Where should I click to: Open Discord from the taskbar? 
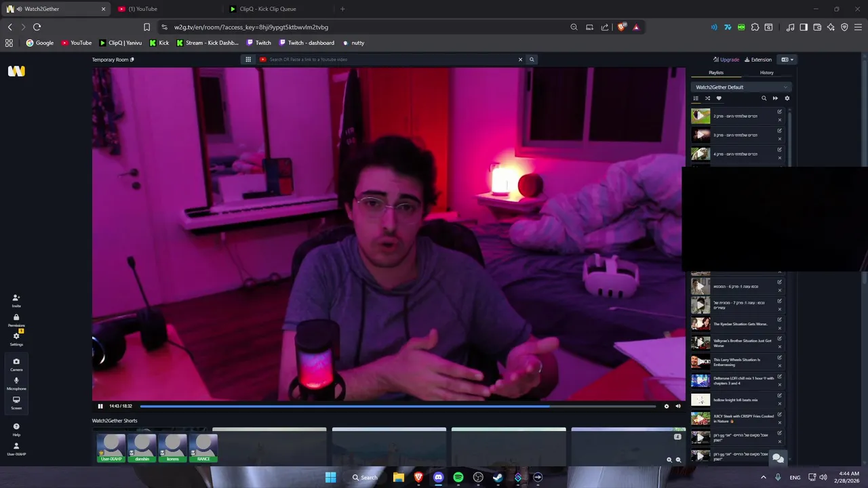click(438, 477)
